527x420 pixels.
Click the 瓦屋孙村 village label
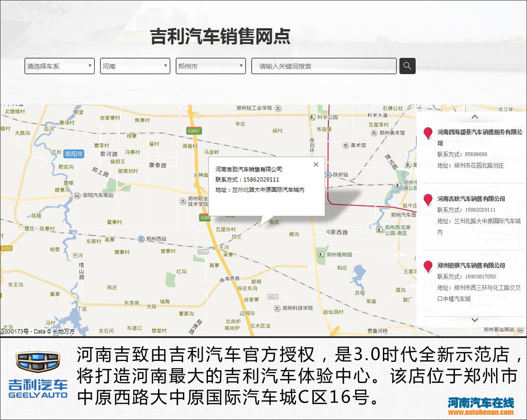click(226, 229)
